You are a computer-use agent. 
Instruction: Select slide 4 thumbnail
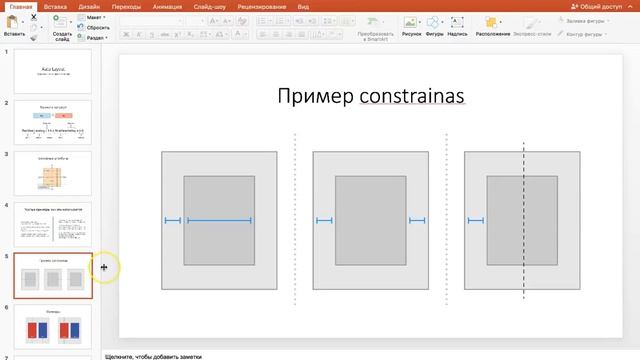coord(53,224)
